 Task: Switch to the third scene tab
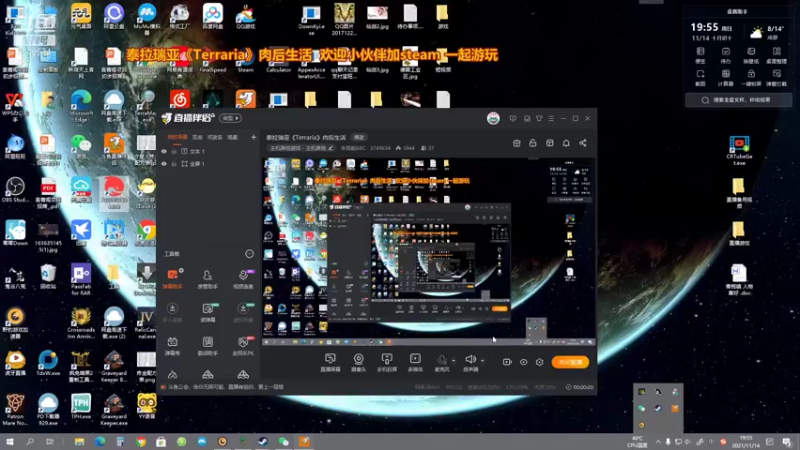coord(215,137)
